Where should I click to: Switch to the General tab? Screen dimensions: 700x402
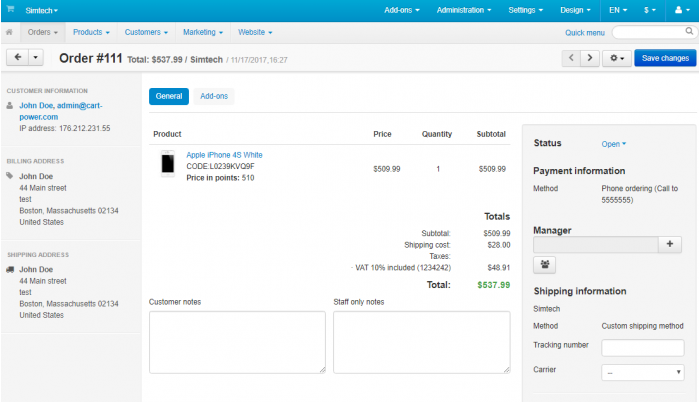(169, 96)
